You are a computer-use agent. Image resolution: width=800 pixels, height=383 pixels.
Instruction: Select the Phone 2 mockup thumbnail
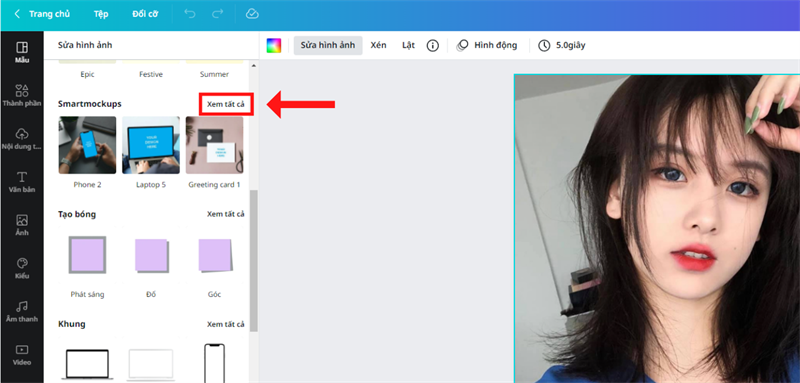87,145
